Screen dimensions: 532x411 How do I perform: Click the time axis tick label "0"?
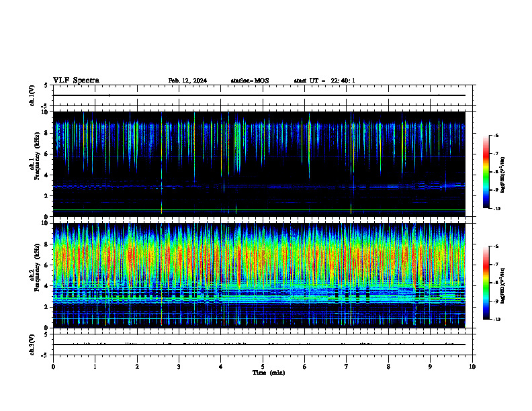53,367
